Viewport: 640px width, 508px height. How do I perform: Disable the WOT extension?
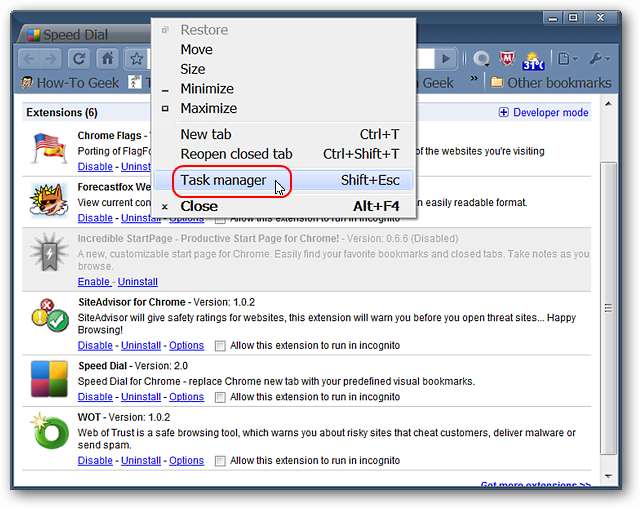95,460
